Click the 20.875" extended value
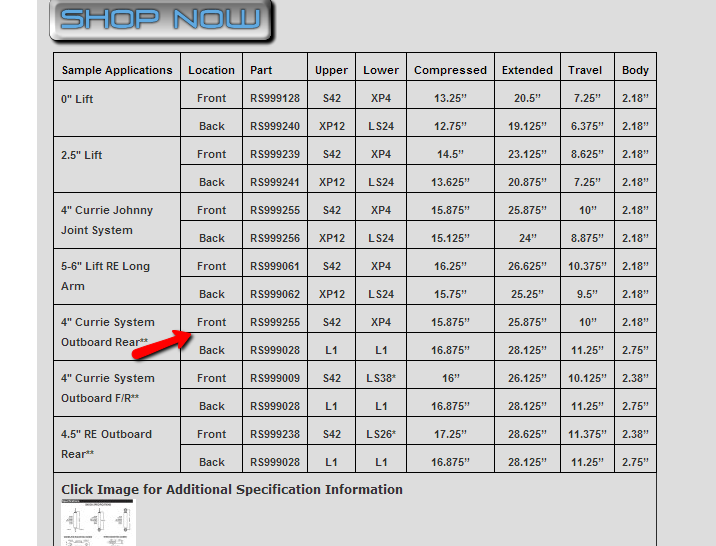The height and width of the screenshot is (546, 716). click(527, 182)
